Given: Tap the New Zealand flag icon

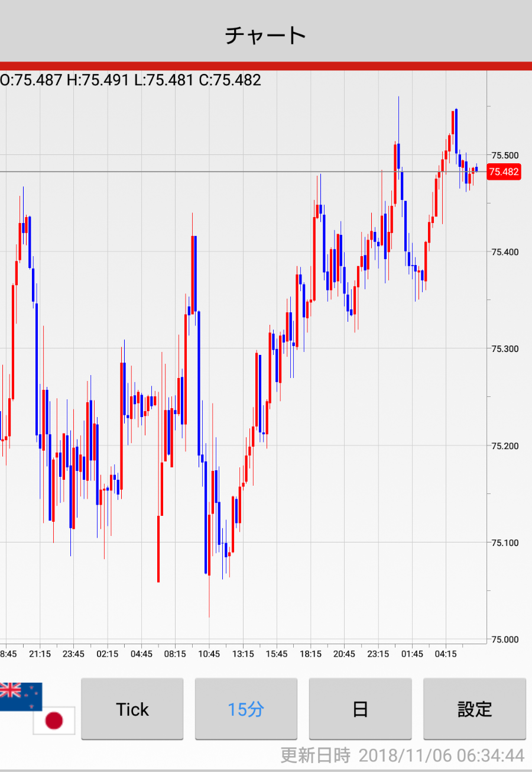Looking at the screenshot, I should coord(21,696).
